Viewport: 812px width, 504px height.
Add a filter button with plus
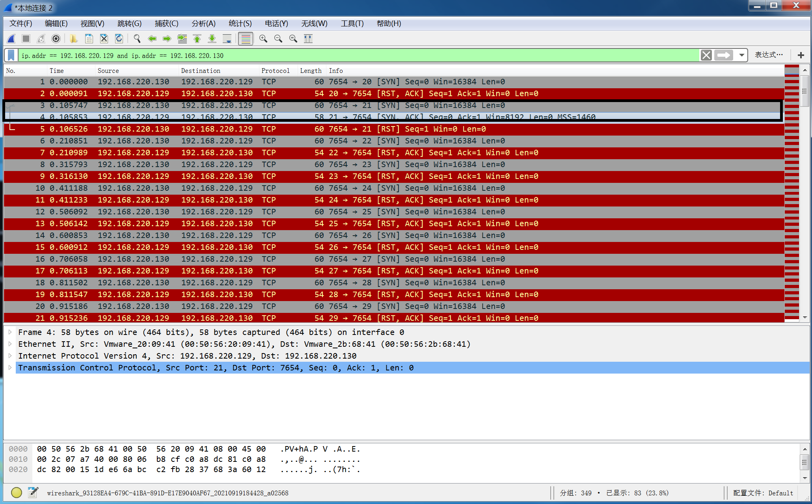click(x=801, y=55)
